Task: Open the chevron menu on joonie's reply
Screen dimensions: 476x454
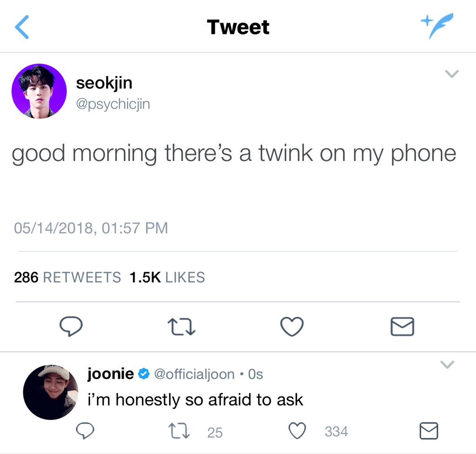Action: tap(447, 364)
